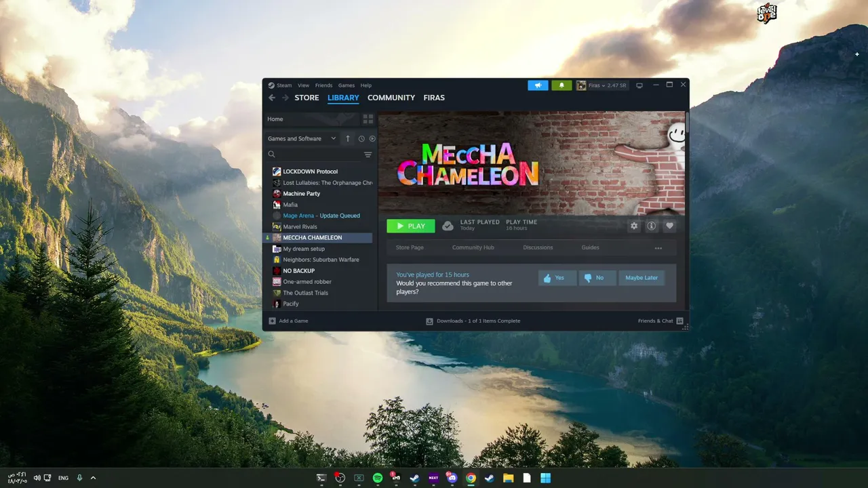Open the Guides link
Screen dimensions: 868x488
(x=591, y=248)
